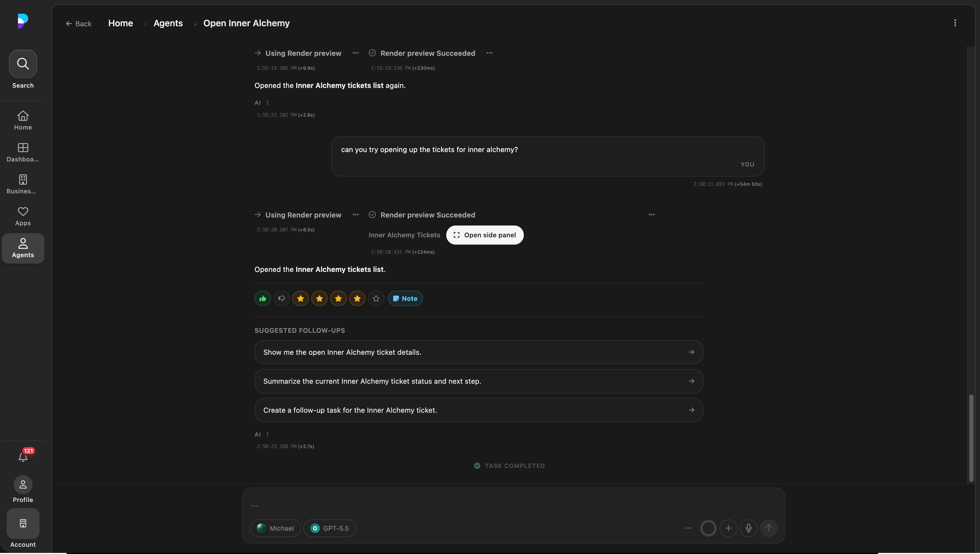
Task: Click the SUGGESTED FOLLOW-UPS heading
Action: [300, 330]
